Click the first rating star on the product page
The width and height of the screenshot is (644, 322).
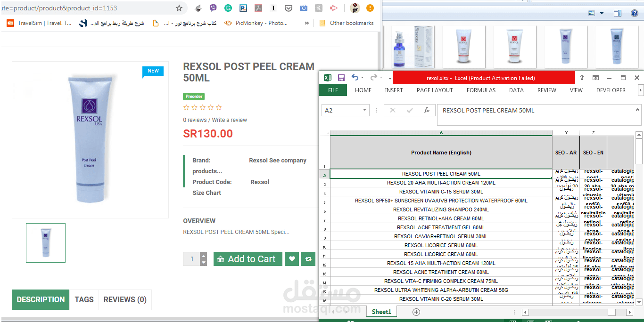click(x=186, y=108)
